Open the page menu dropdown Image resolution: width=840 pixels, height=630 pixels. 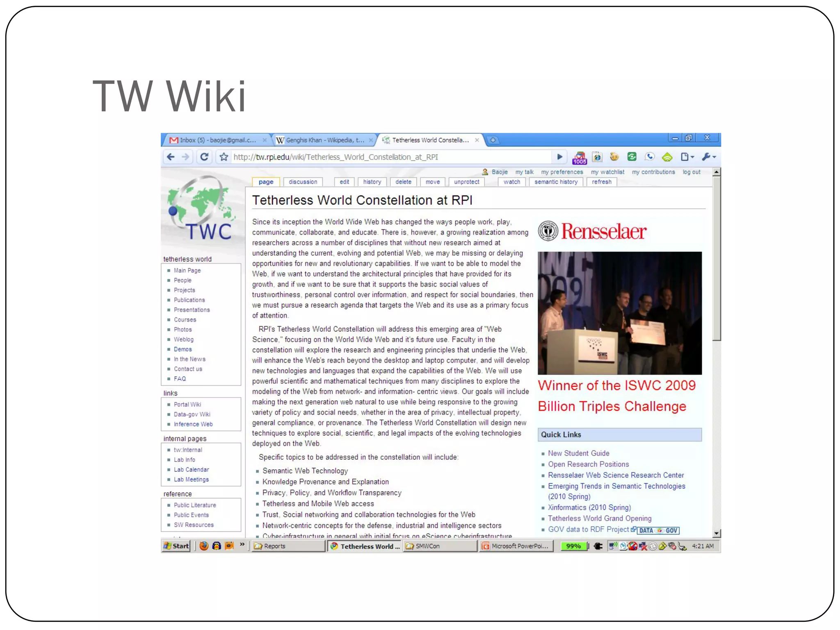(x=687, y=157)
